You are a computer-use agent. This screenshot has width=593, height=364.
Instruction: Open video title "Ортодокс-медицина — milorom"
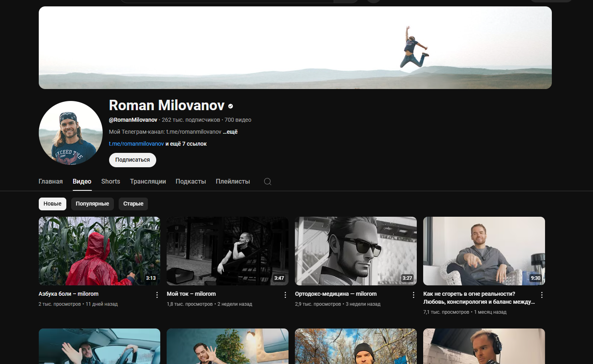click(x=336, y=294)
